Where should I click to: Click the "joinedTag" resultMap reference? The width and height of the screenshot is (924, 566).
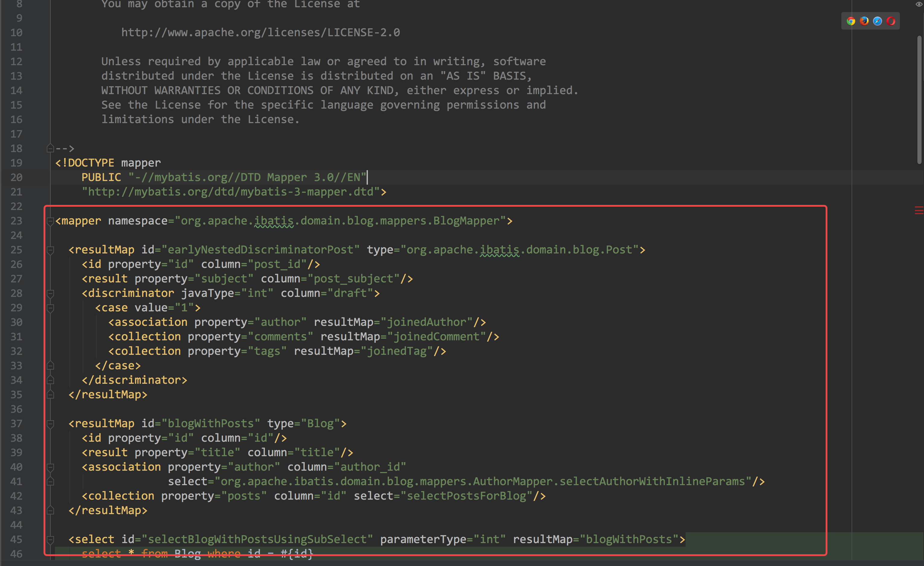[397, 351]
